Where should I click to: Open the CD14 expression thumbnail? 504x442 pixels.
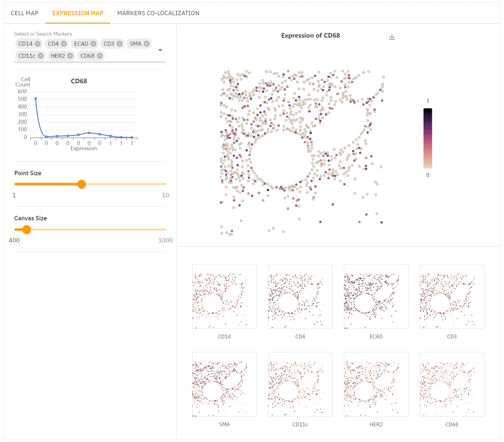224,296
